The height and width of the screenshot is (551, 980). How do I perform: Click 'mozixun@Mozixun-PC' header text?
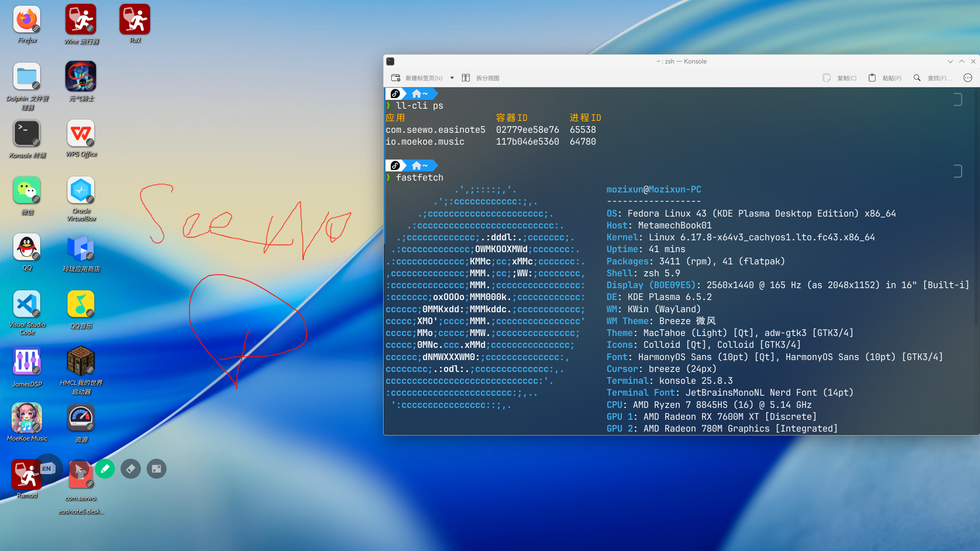pyautogui.click(x=654, y=189)
